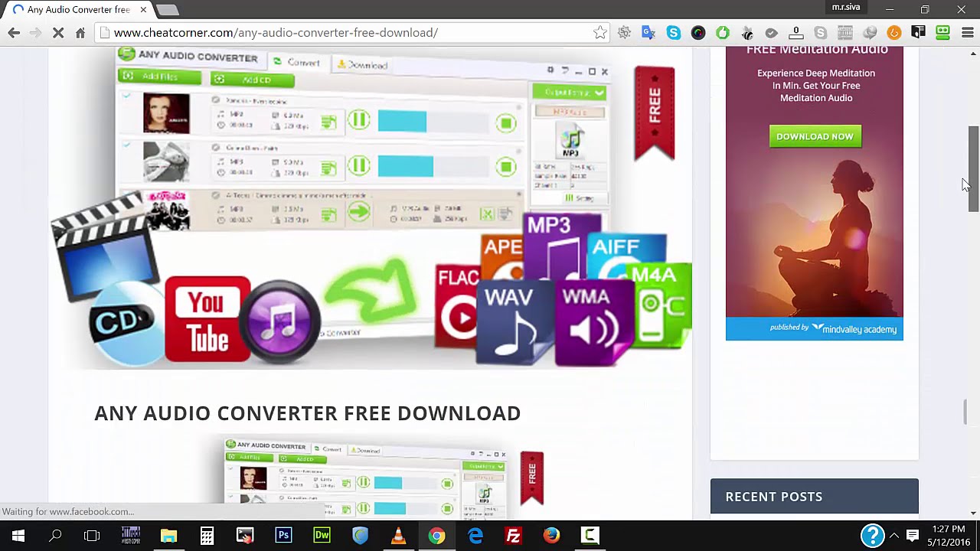
Task: Click the scrollbar down arrow
Action: (973, 513)
